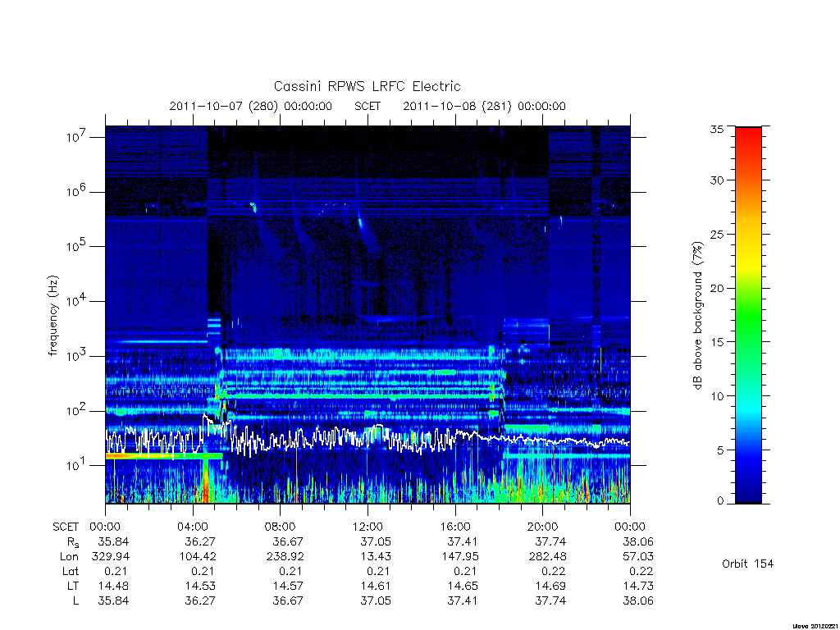Click the 10^3 frequency tick label
Image resolution: width=840 pixels, height=630 pixels.
pos(75,356)
